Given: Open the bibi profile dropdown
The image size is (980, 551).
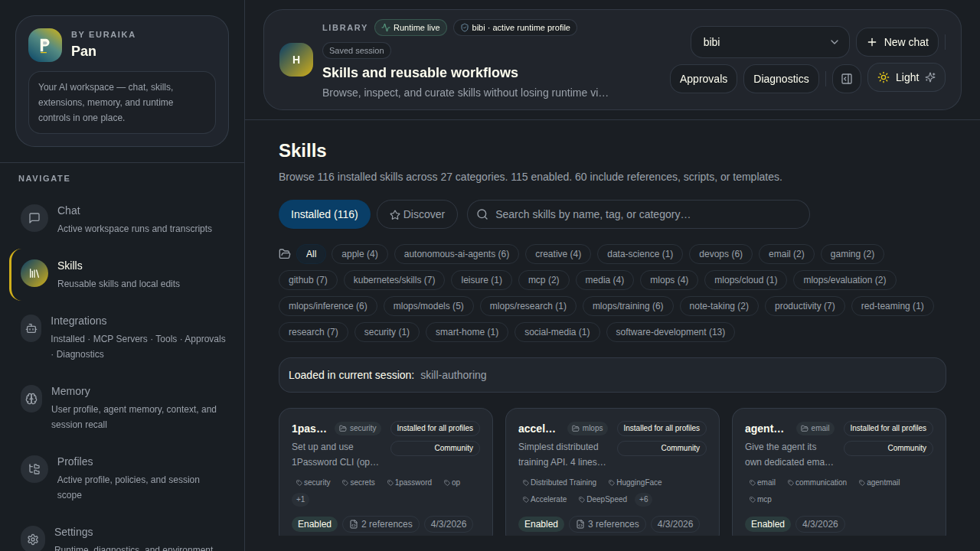Looking at the screenshot, I should tap(769, 42).
